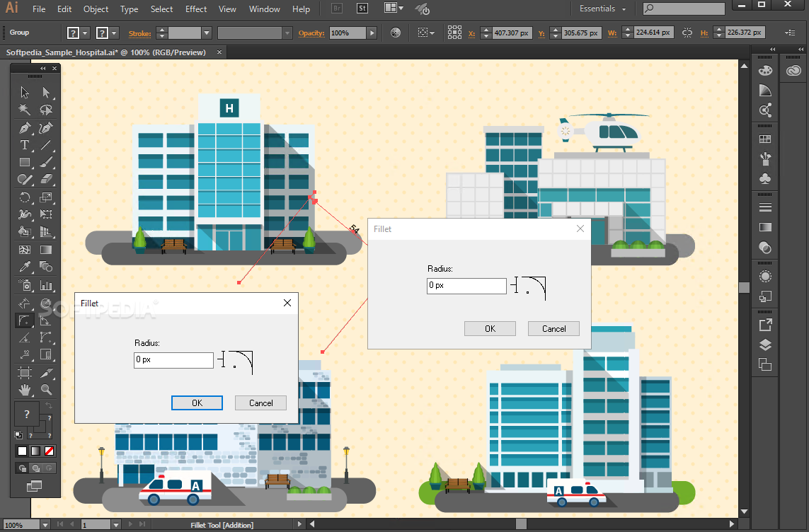This screenshot has width=809, height=532.
Task: Open the Arrange Documents dropdown
Action: (394, 8)
